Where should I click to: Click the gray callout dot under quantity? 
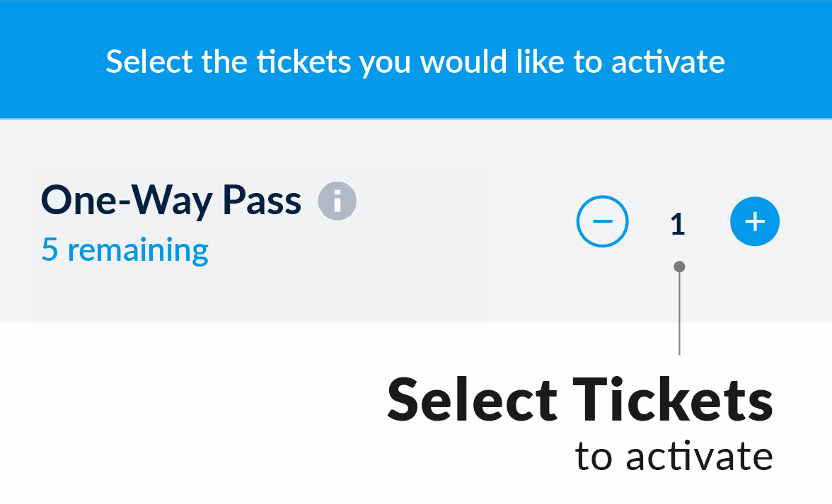coord(679,266)
